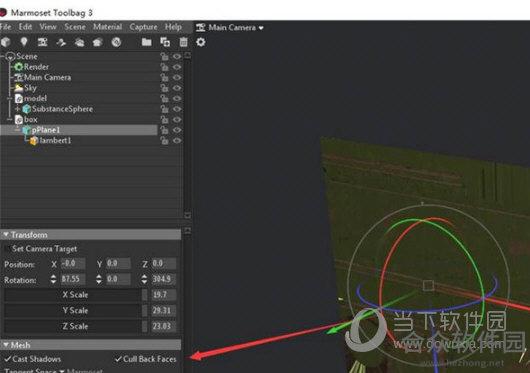Delete the selected object with the trash icon
This screenshot has height=373, width=530.
(x=183, y=42)
